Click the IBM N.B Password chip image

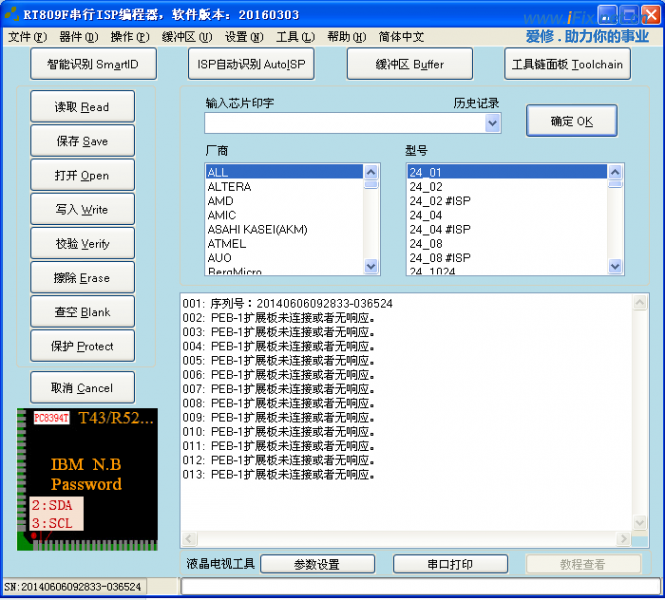tap(87, 479)
